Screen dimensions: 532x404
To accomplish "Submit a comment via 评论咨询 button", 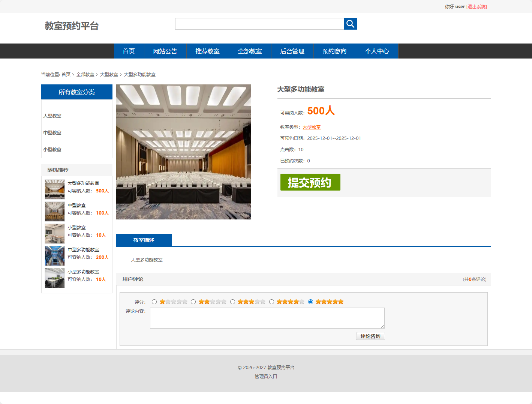I will coord(370,336).
